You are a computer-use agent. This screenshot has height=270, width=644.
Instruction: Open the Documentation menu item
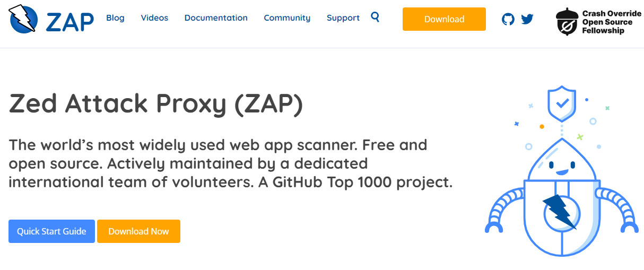tap(216, 18)
